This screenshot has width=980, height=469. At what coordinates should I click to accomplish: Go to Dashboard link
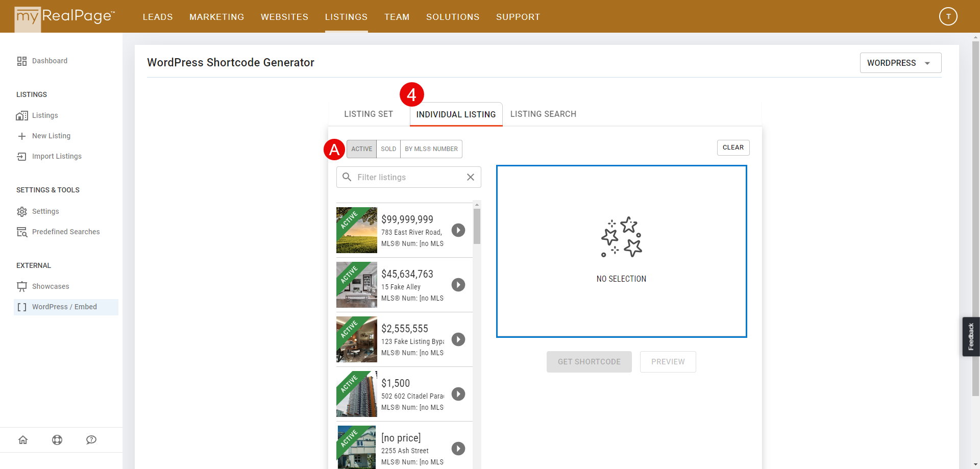coord(50,61)
